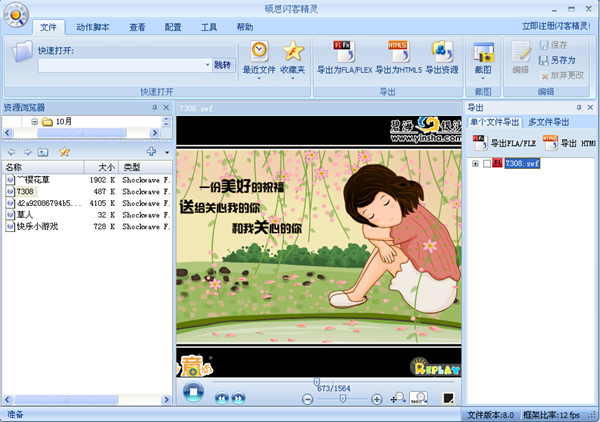
Task: Click the quick open folder icon
Action: (x=21, y=51)
